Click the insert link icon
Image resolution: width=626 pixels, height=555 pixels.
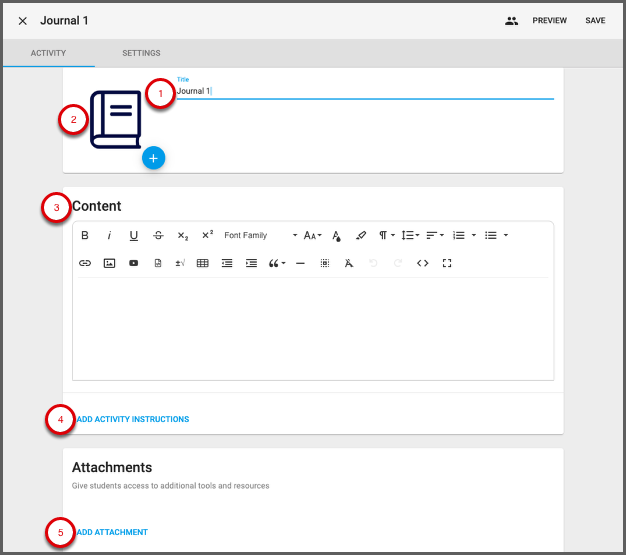coord(85,263)
